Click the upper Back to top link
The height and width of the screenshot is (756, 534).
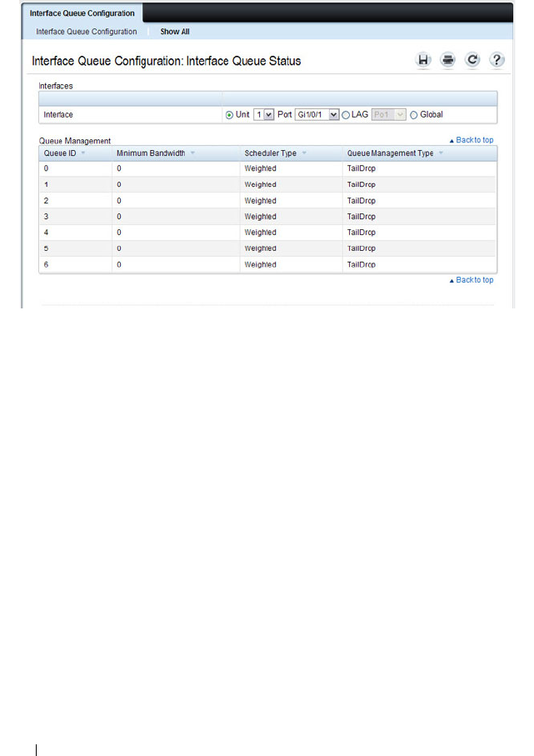click(x=472, y=140)
